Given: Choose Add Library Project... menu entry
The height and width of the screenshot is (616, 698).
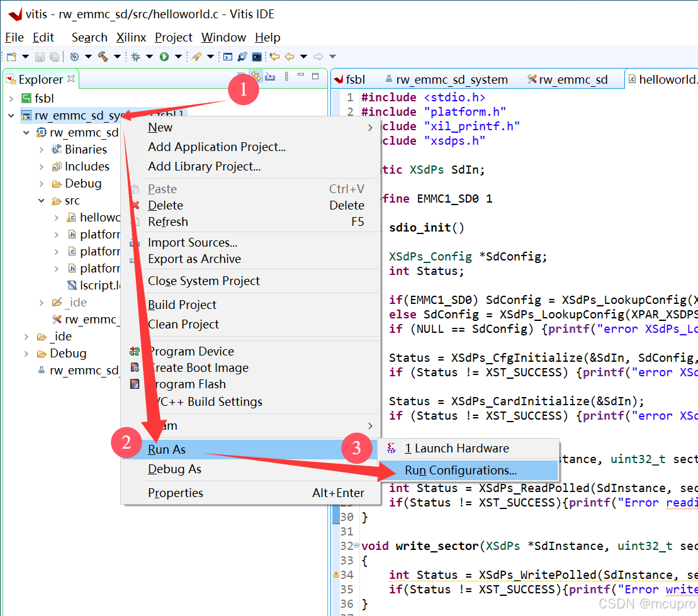Looking at the screenshot, I should pyautogui.click(x=250, y=167).
